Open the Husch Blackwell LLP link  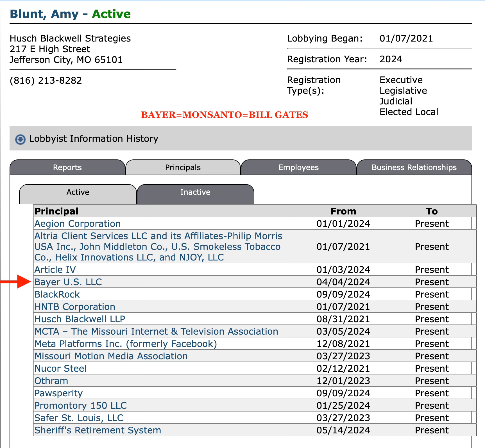(80, 319)
